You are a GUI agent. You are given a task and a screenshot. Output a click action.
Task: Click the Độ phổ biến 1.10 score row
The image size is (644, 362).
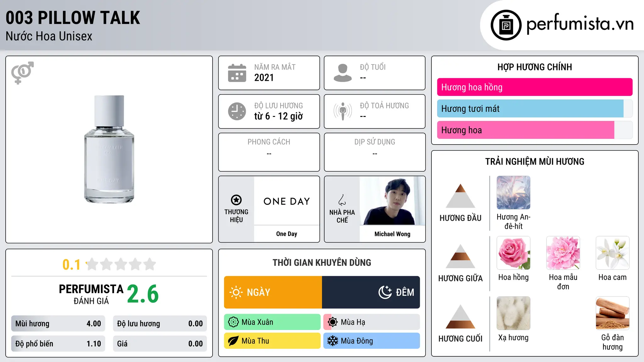(58, 344)
